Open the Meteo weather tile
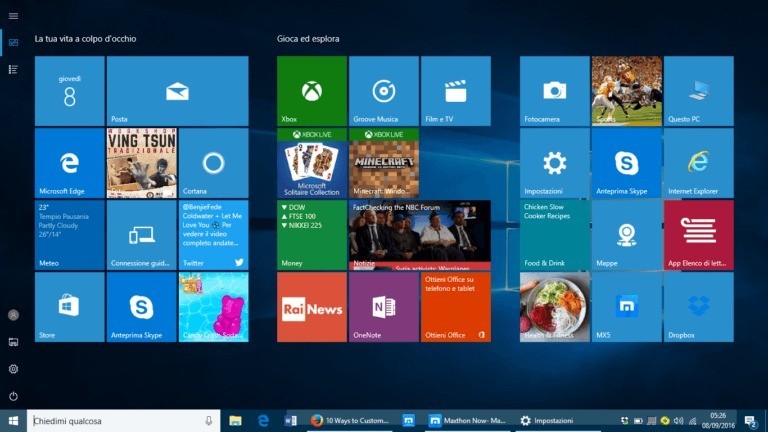 click(70, 235)
